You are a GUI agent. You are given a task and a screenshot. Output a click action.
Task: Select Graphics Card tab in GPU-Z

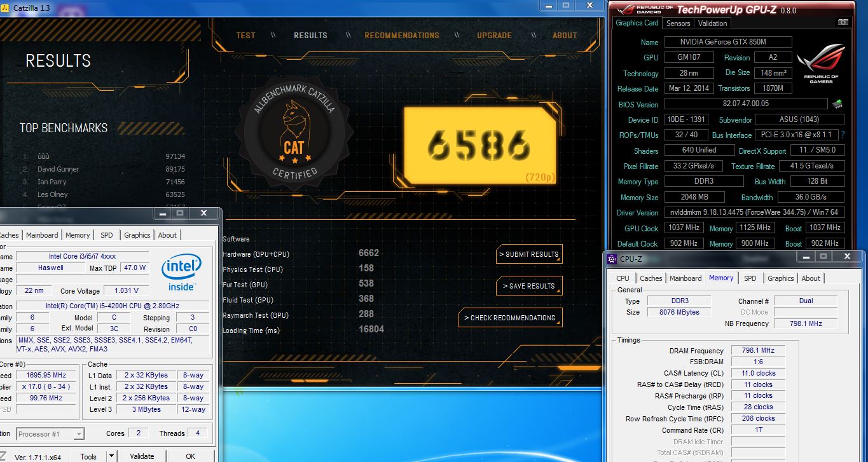[x=637, y=23]
